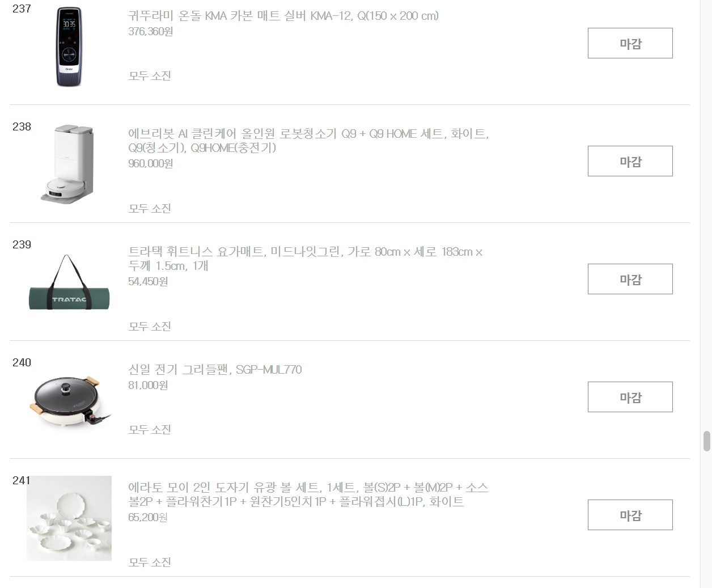
Task: Click the 모두 소진 label under yoga mat
Action: tap(150, 327)
